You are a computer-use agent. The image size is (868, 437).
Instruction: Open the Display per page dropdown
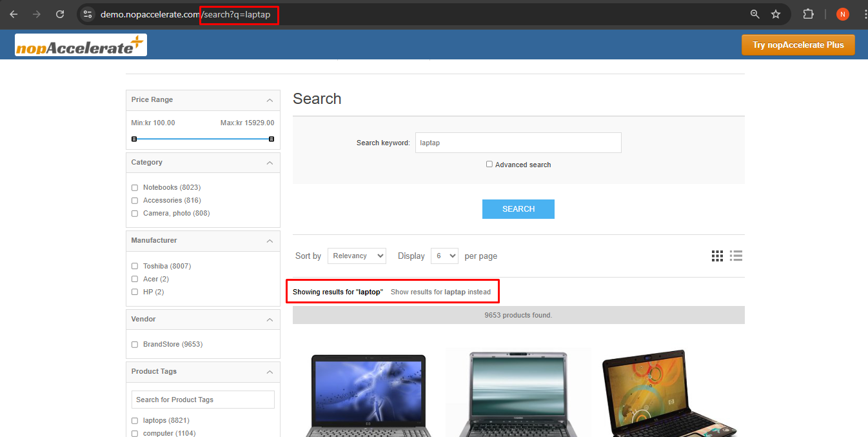[444, 256]
